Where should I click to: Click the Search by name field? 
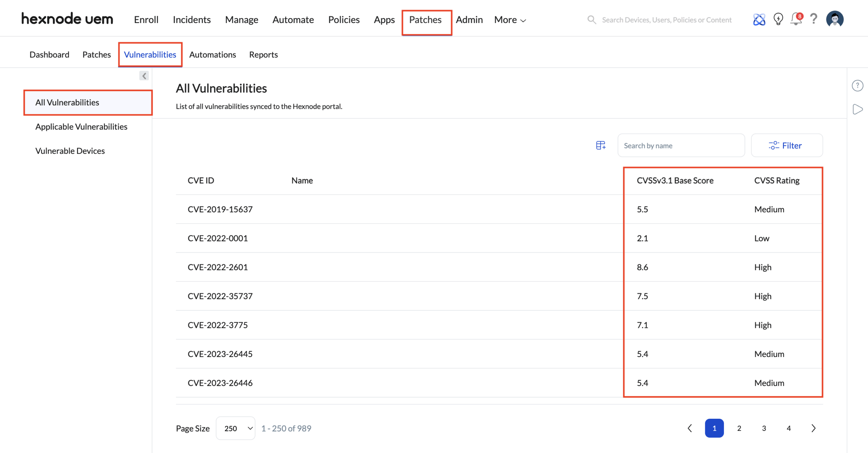click(681, 145)
